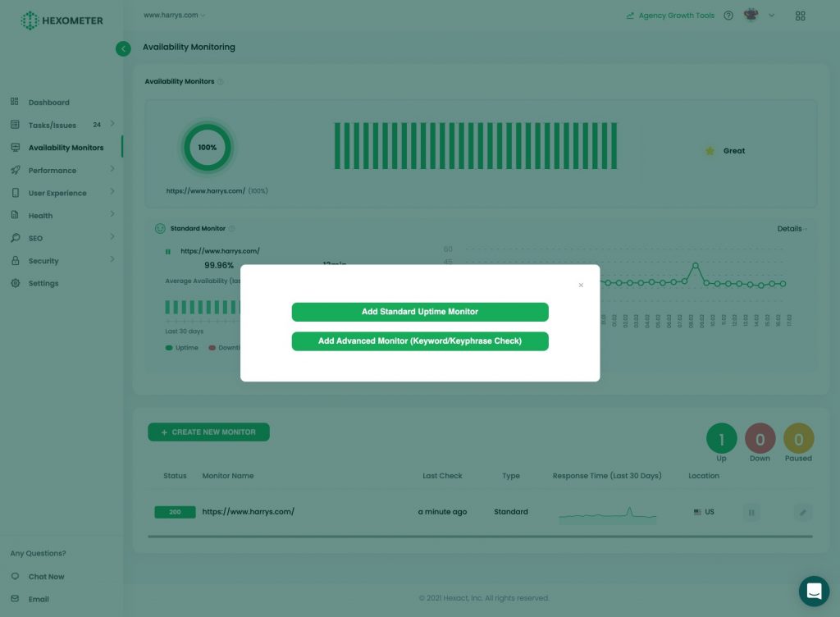Image resolution: width=840 pixels, height=617 pixels.
Task: Click the US flag location icon
Action: (697, 512)
